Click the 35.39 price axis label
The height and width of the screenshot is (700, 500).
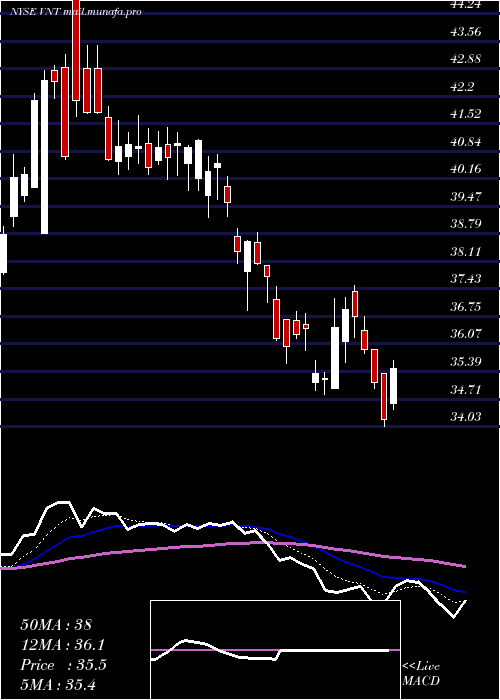pyautogui.click(x=466, y=362)
